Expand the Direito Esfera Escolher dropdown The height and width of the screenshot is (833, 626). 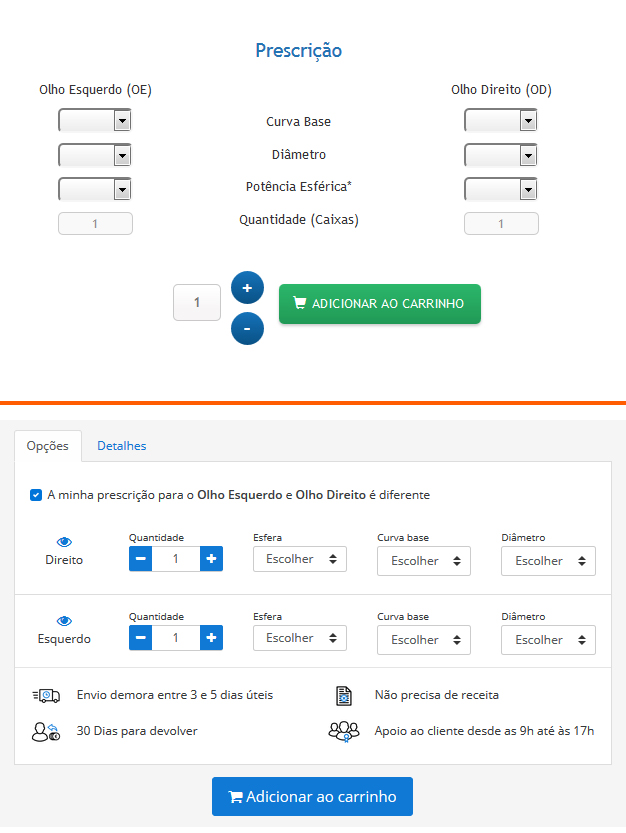[300, 559]
